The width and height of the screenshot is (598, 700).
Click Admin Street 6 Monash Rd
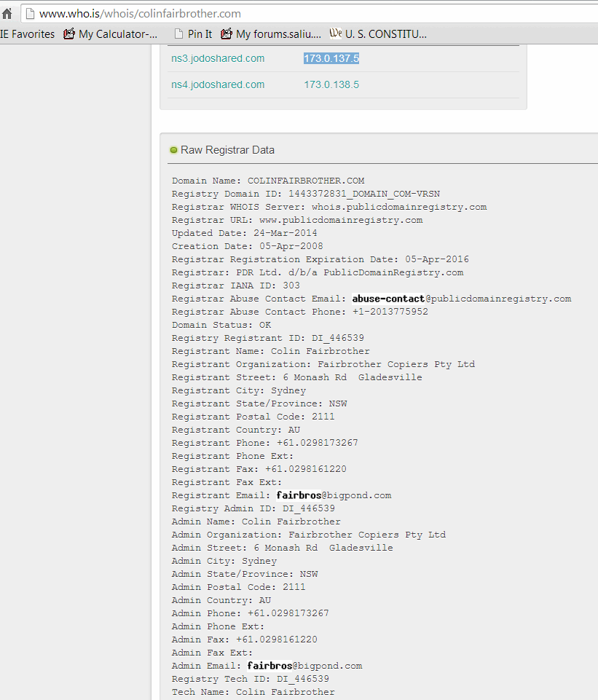pyautogui.click(x=283, y=548)
